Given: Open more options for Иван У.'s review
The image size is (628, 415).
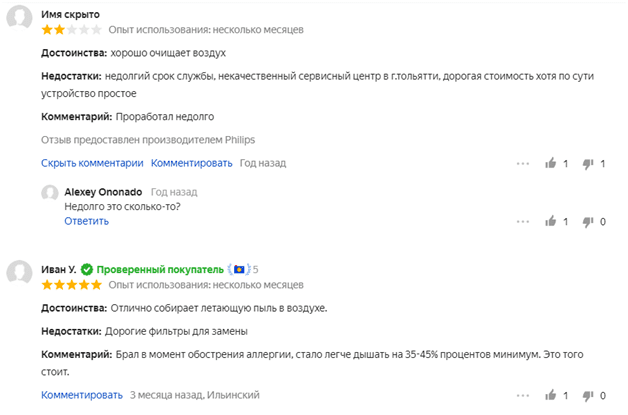Looking at the screenshot, I should tap(523, 395).
